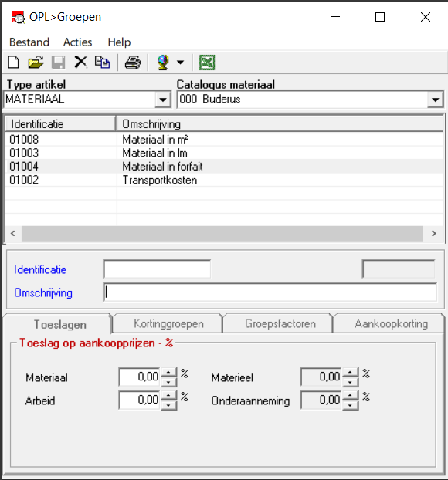Viewport: 448px width, 480px height.
Task: Open file with the folder icon
Action: (x=36, y=63)
